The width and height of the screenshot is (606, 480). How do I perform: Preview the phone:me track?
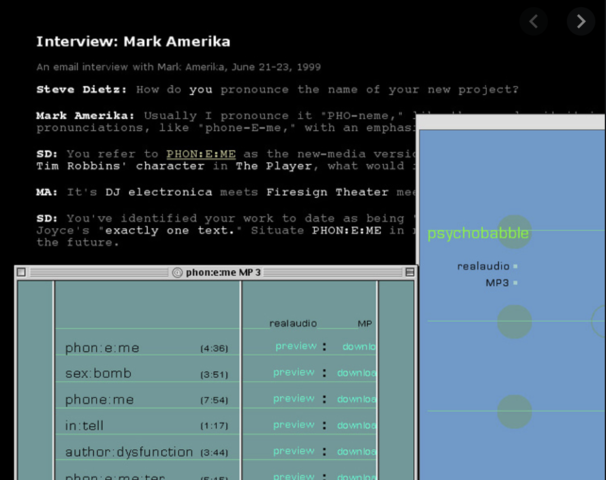coord(294,398)
